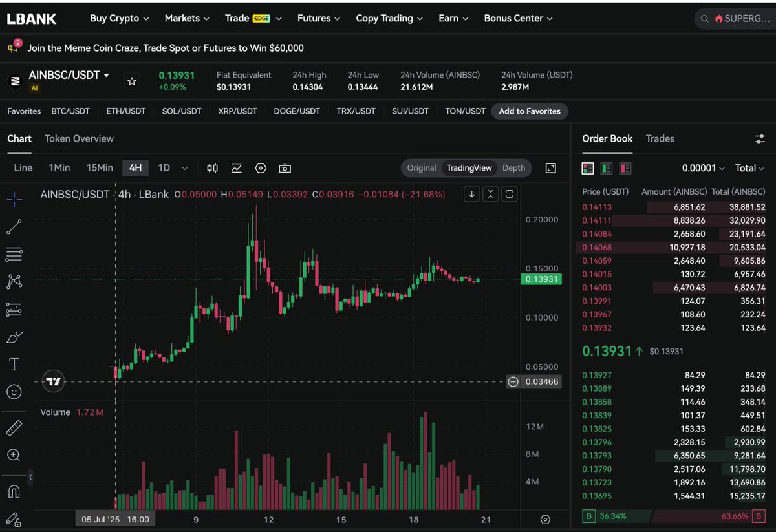Expand the Buy Crypto menu
776x532 pixels.
click(120, 18)
